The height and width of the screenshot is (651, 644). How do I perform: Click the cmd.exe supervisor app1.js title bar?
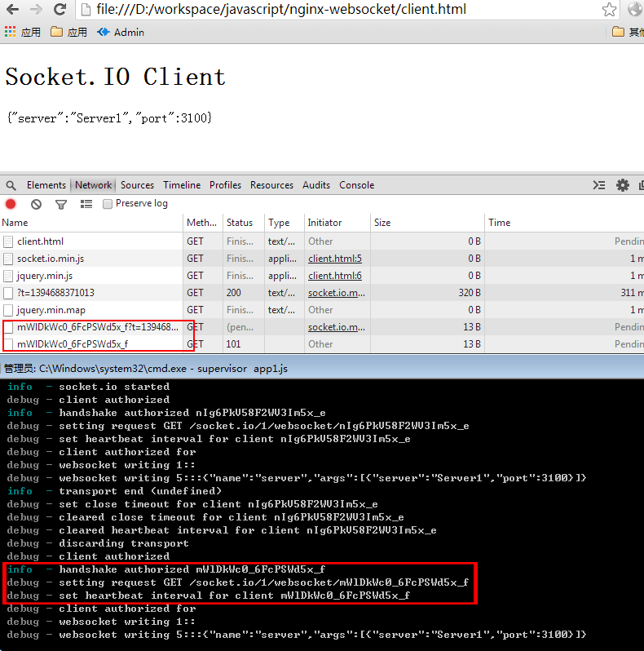(322, 368)
